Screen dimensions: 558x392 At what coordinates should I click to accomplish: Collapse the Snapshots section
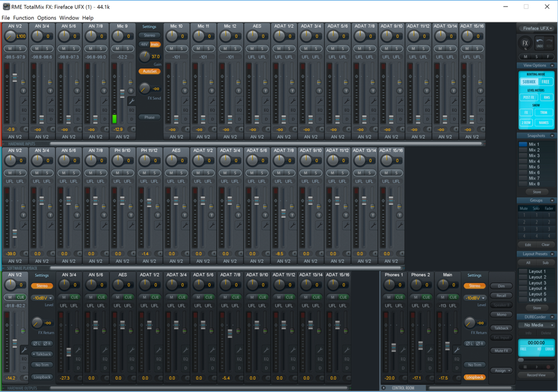[x=552, y=136]
